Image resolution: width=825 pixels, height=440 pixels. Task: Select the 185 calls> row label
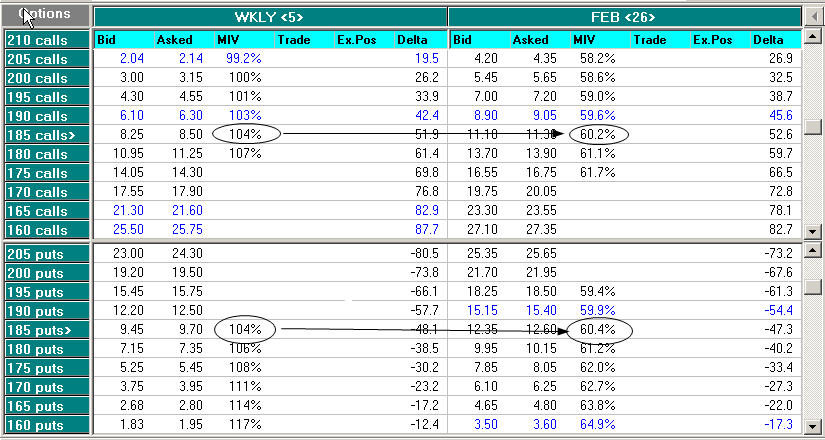47,135
